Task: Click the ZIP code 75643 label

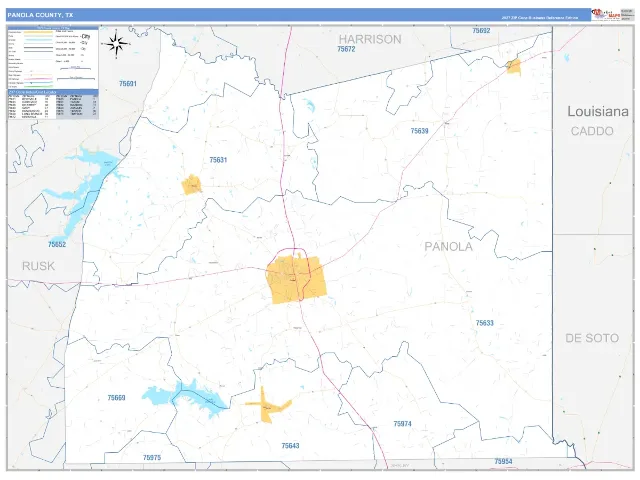Action: coord(290,446)
